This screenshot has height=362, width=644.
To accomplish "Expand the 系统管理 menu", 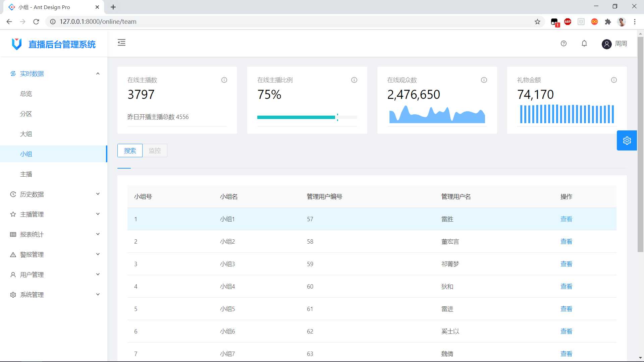I will coord(54,295).
